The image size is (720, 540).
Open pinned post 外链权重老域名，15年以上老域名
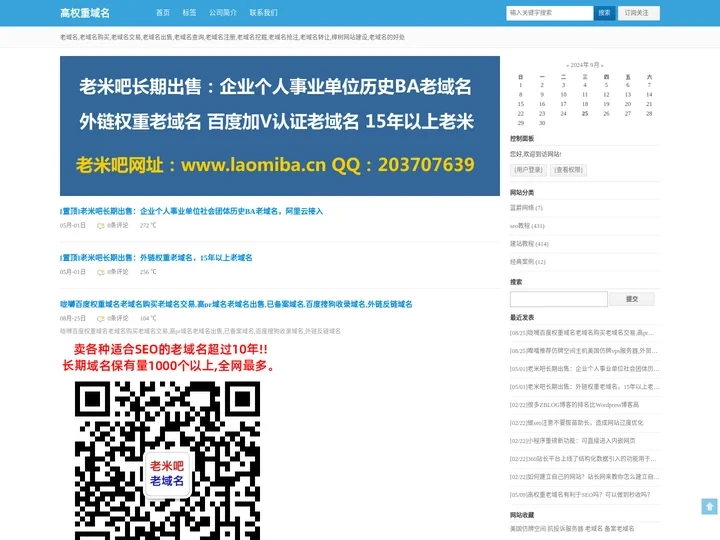click(x=156, y=258)
